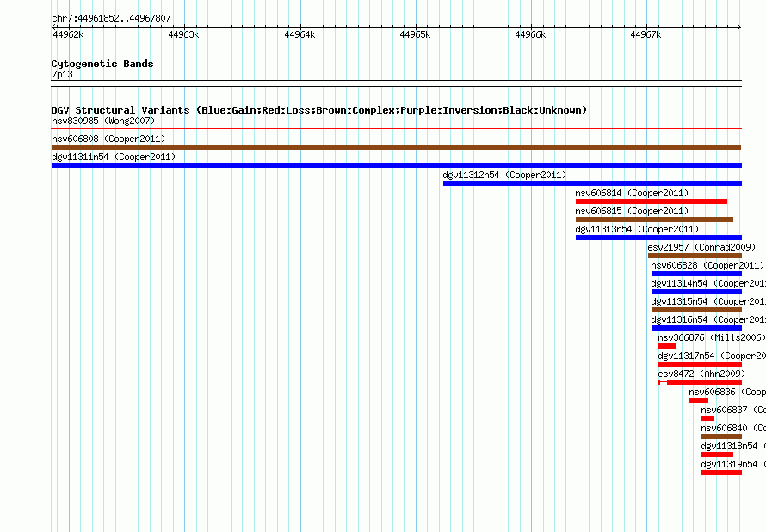766x532 pixels.
Task: Click the chr7:44961852..44967807 coordinate label
Action: pyautogui.click(x=111, y=18)
